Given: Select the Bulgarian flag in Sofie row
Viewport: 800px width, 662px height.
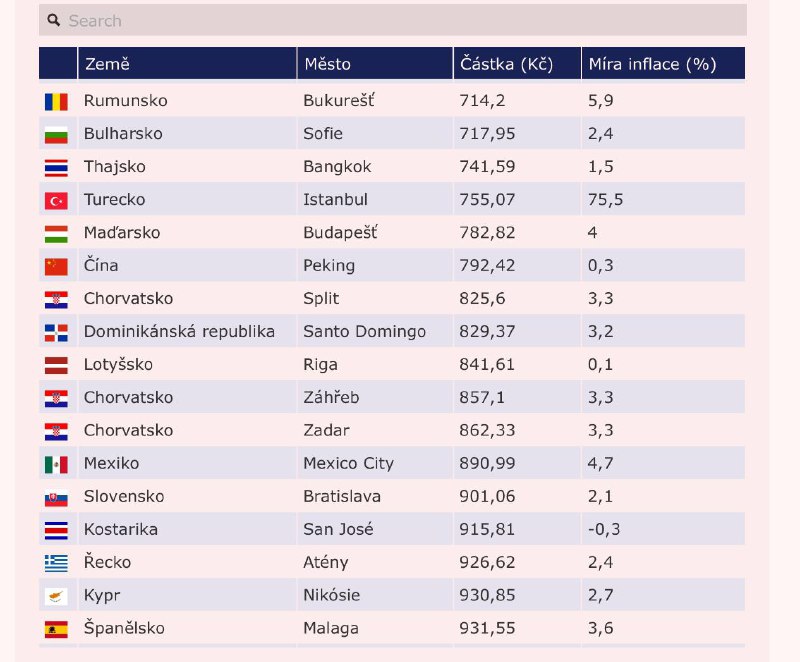Looking at the screenshot, I should (x=56, y=134).
